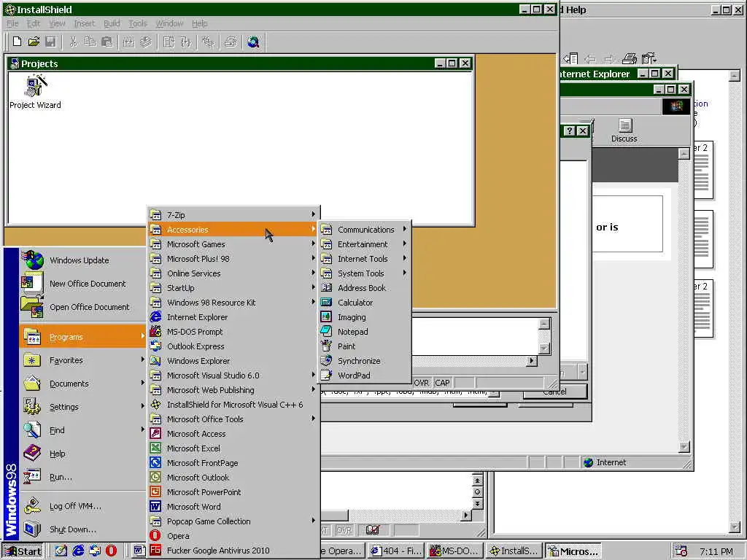
Task: Choose Shut Down... in the Start menu
Action: click(x=83, y=529)
